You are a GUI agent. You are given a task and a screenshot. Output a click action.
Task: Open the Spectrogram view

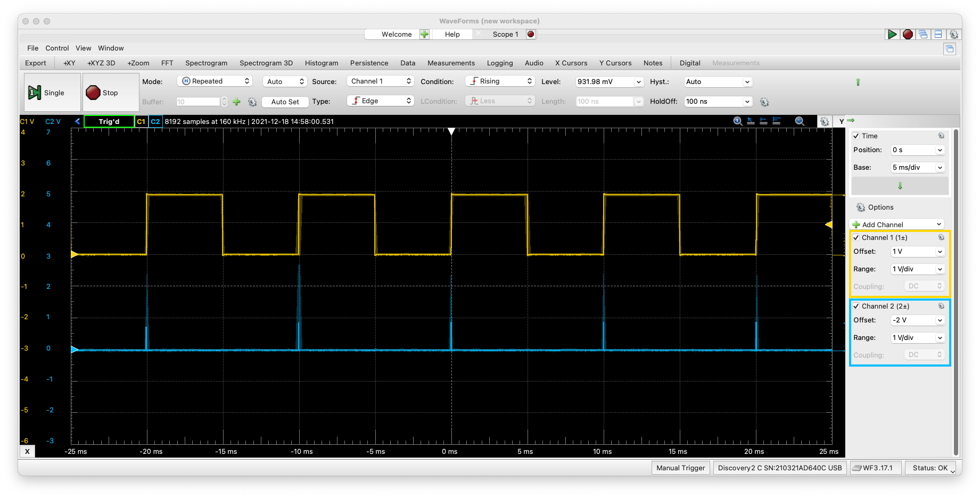(206, 63)
